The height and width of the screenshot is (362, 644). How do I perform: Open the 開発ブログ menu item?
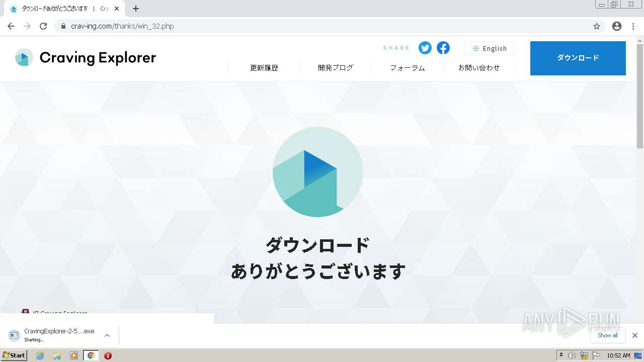(336, 67)
